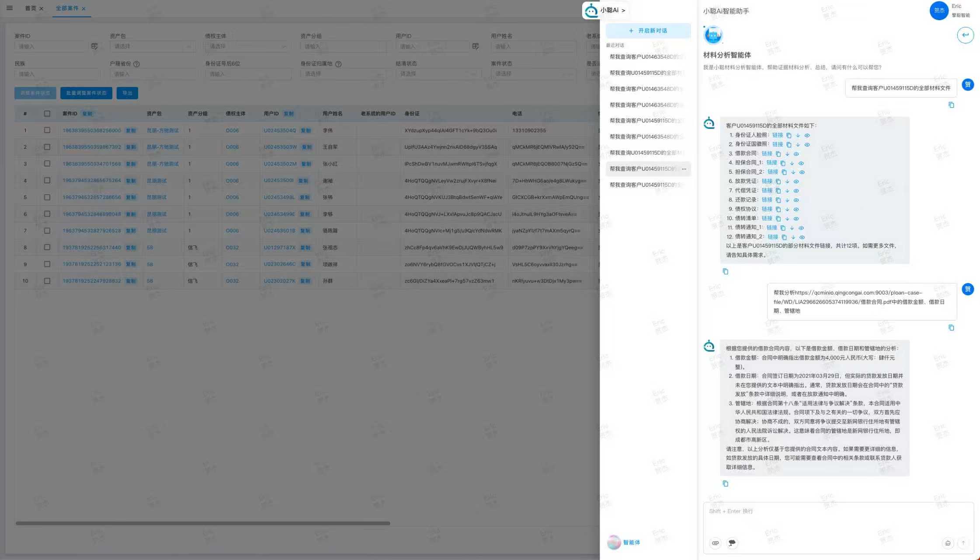Preview 担保合同_1 with its eye icon

(x=801, y=163)
